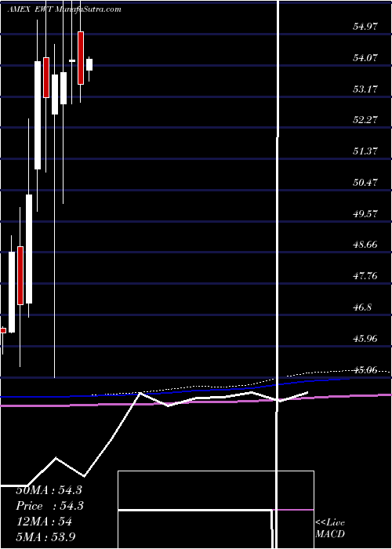Click the 5MA : 53.9 readout
This screenshot has width=392, height=549.
coord(45,536)
